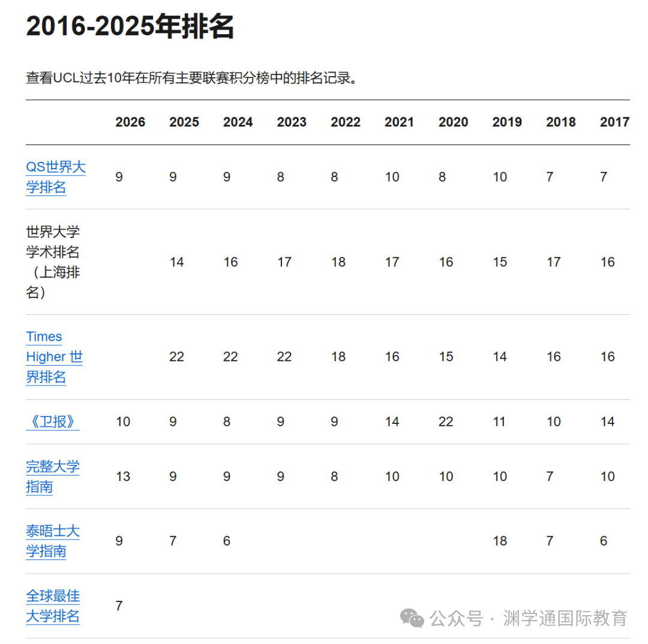Click the intro sentence starting with 查看UCL
This screenshot has width=648, height=644.
pos(195,78)
